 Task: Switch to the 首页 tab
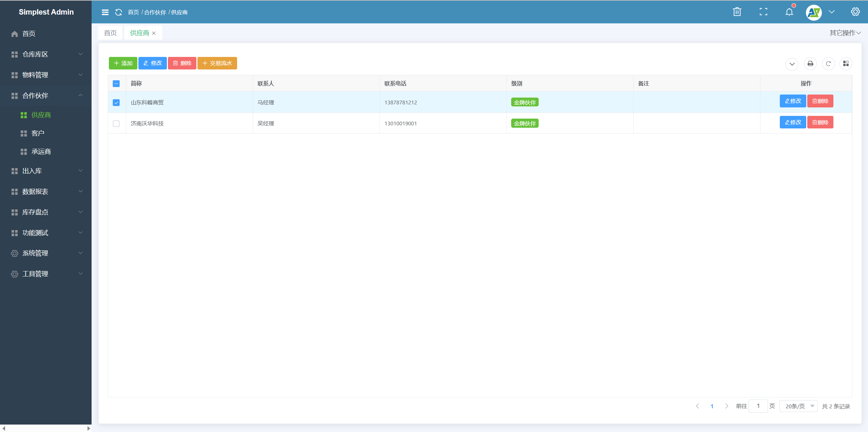[x=110, y=33]
